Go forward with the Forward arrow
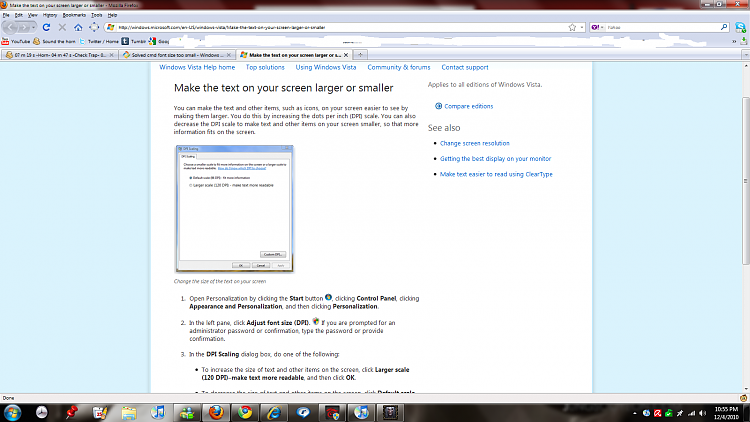This screenshot has height=422, width=750. click(x=24, y=27)
